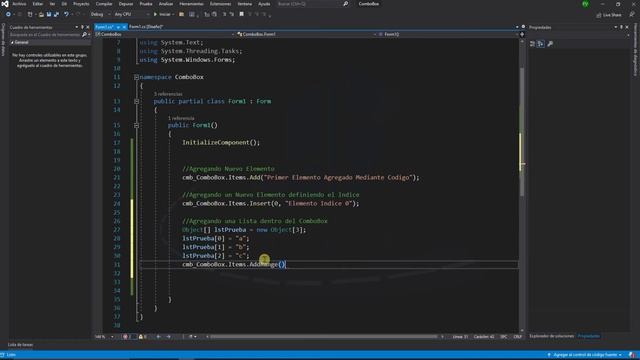Collapse the namespace ComboBox block
The width and height of the screenshot is (640, 360).
tap(136, 77)
